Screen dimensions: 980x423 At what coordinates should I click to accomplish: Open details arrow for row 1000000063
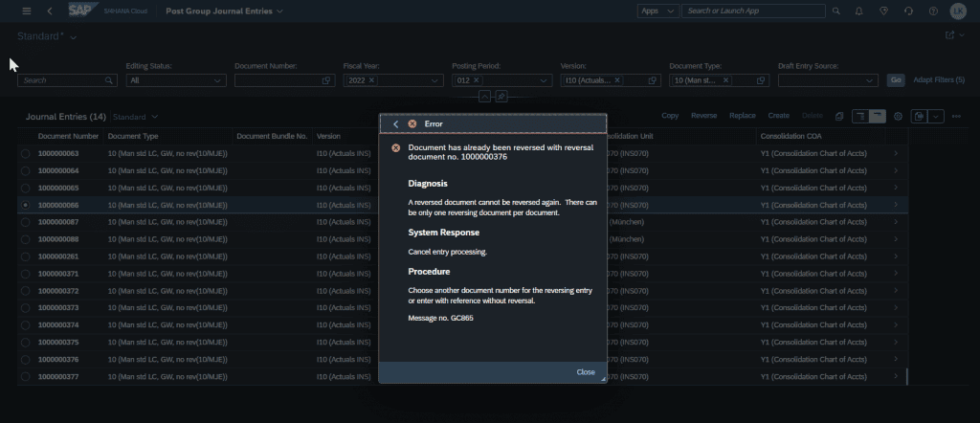coord(896,153)
